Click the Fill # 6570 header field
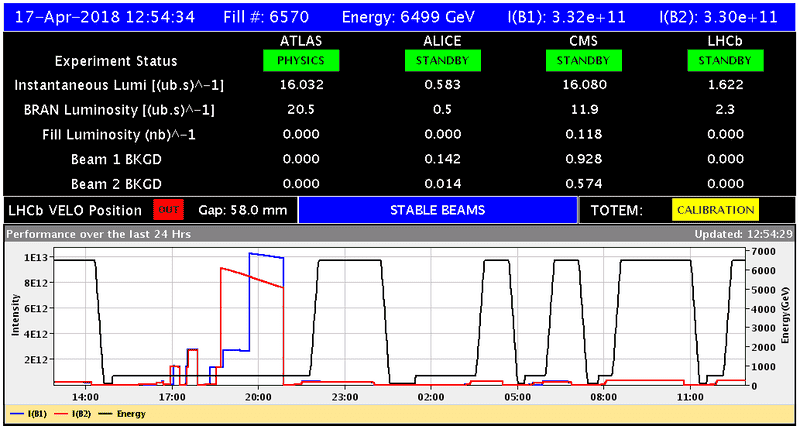This screenshot has height=426, width=800. click(x=268, y=17)
